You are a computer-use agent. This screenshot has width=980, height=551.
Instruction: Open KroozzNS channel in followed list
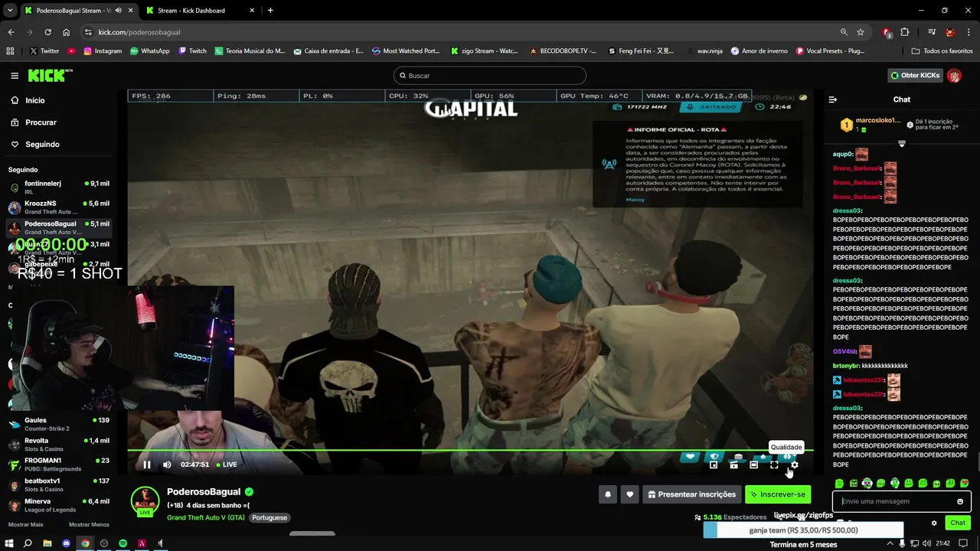point(59,207)
